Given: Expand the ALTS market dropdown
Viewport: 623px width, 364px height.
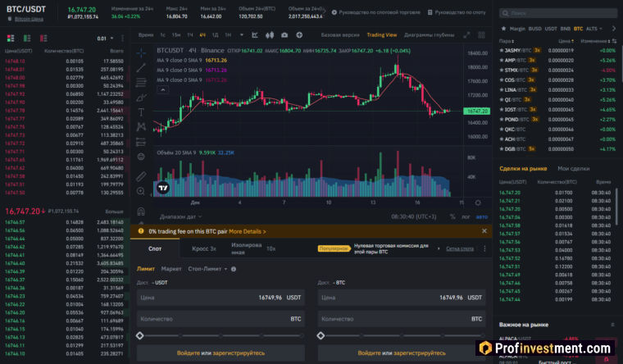Looking at the screenshot, I should 594,29.
